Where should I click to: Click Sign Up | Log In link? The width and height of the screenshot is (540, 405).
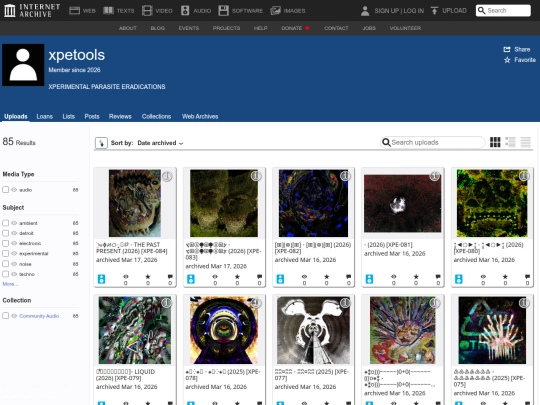(399, 11)
